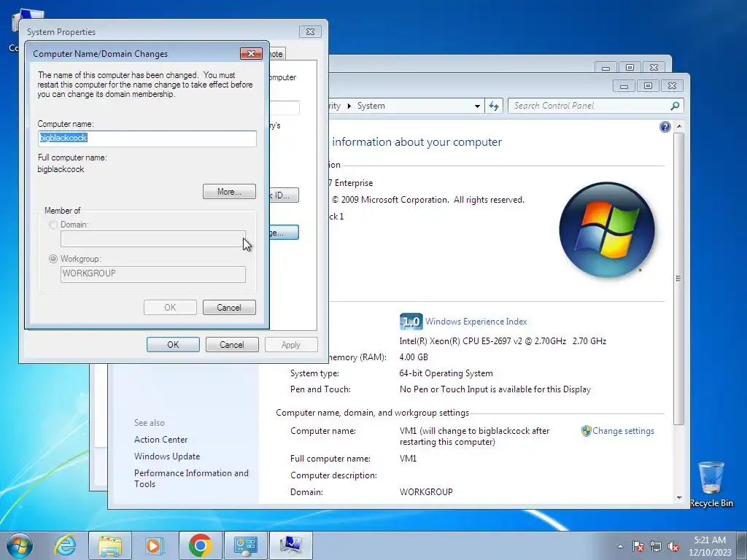The width and height of the screenshot is (747, 560).
Task: Open the Windows Update link
Action: pyautogui.click(x=167, y=456)
